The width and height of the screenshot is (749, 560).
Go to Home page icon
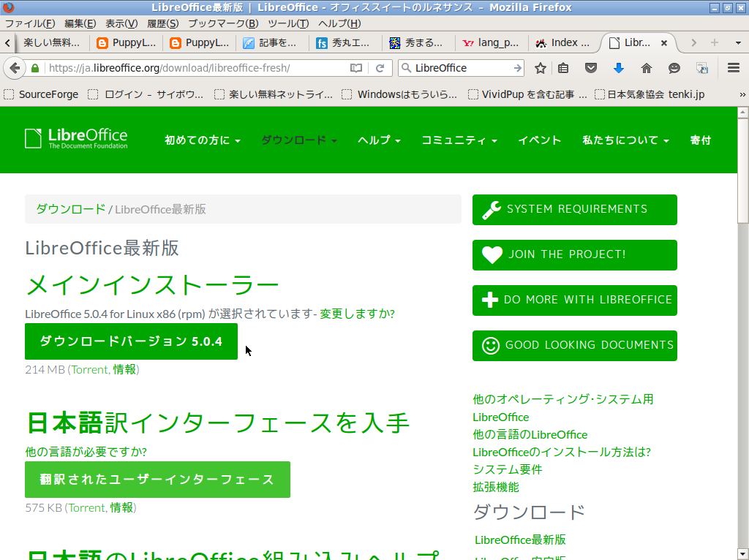(x=647, y=68)
